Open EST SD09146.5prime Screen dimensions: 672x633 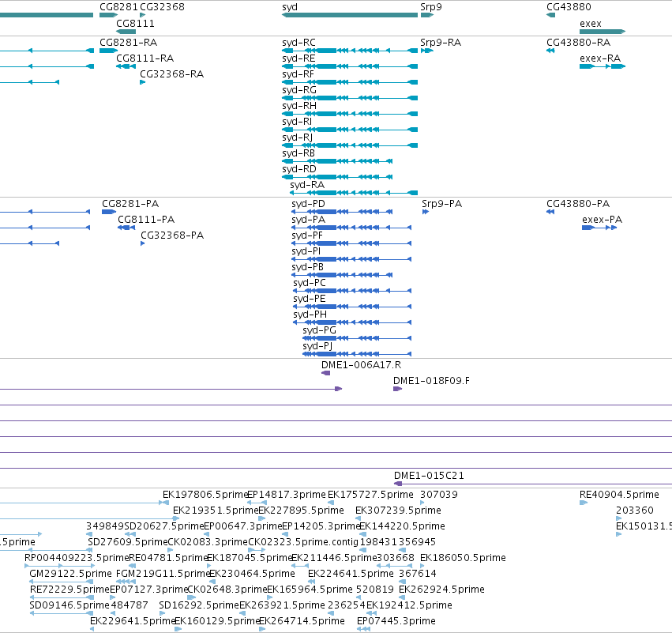tap(69, 605)
